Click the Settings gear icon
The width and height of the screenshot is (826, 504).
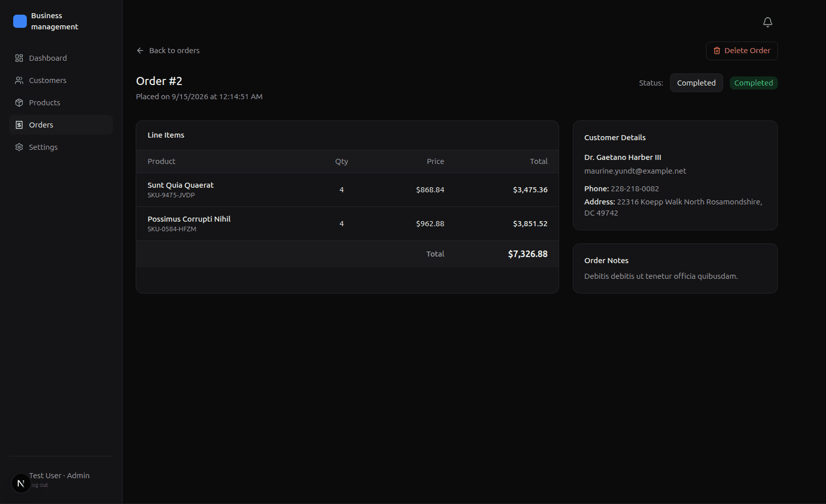[x=19, y=147]
